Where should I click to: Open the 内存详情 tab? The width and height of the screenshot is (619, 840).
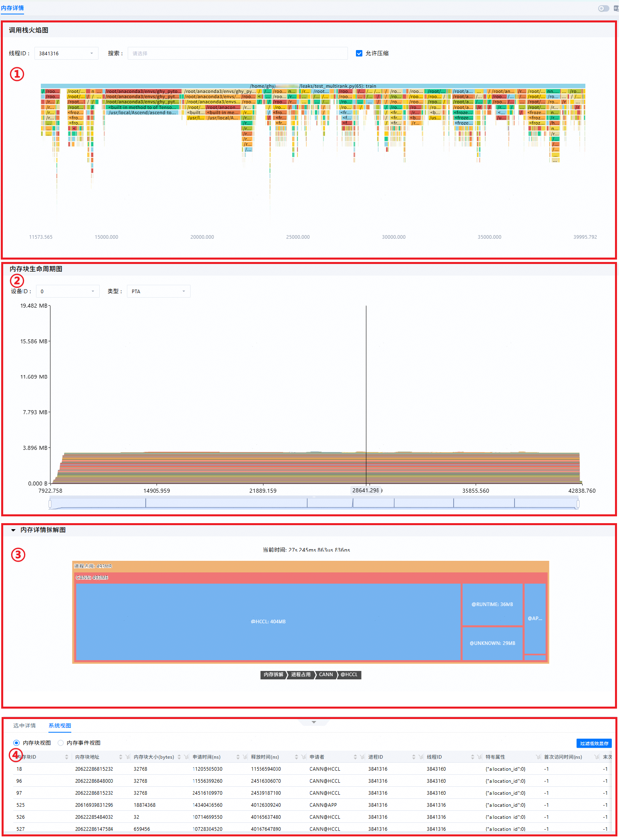(x=12, y=8)
